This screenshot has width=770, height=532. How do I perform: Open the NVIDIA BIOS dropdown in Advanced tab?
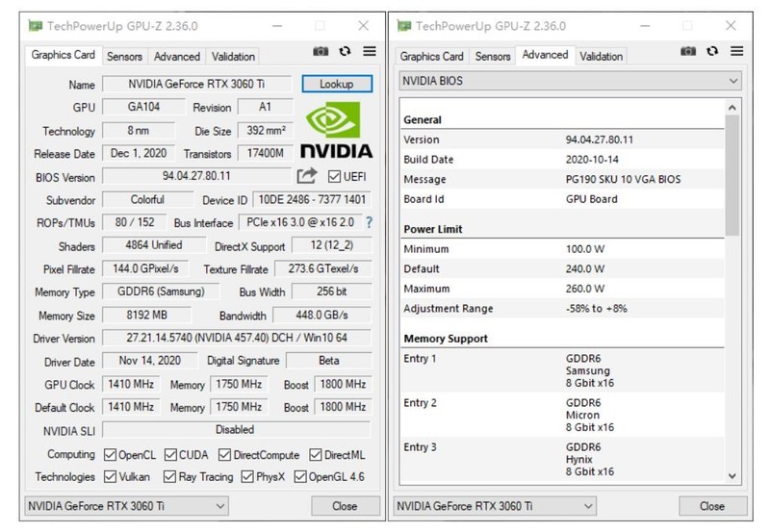570,81
